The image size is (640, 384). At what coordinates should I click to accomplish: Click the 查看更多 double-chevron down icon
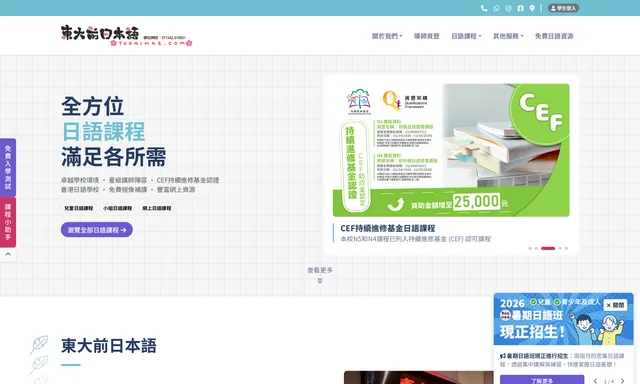(320, 280)
